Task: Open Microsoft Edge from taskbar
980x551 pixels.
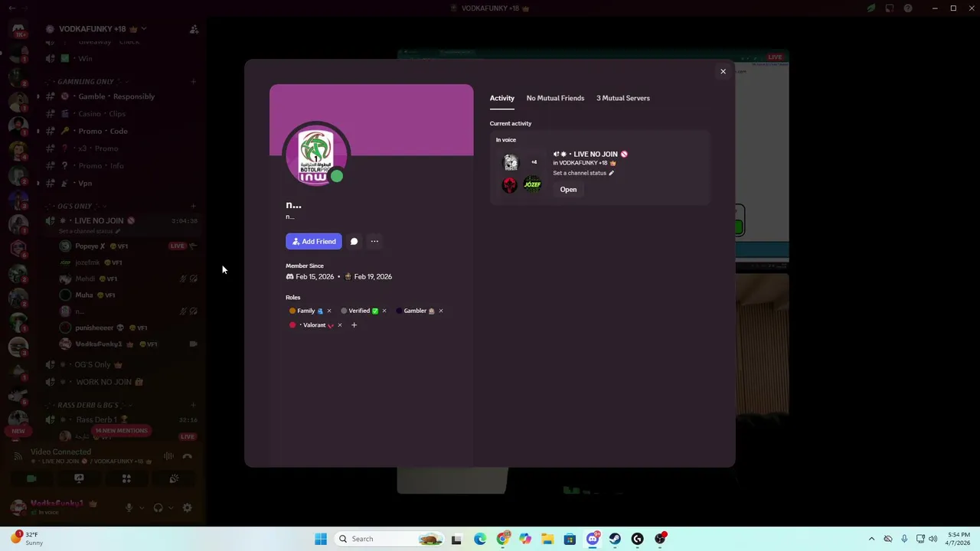Action: [479, 539]
